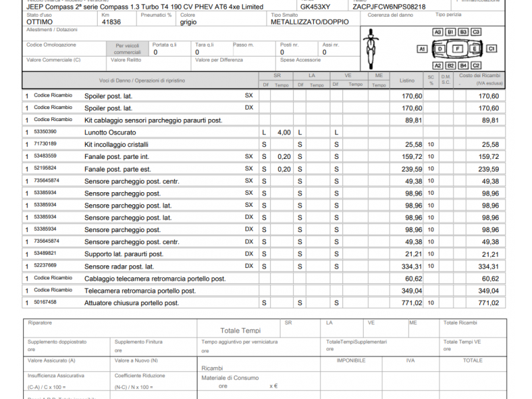
Task: Mark damage zone B4 on the car diagram
Action: pos(463,65)
